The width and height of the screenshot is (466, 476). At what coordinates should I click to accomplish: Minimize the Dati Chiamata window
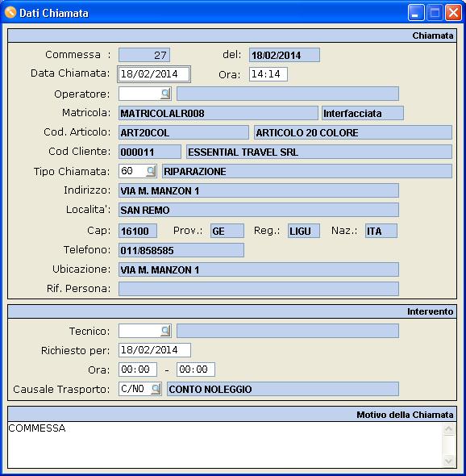coord(416,13)
